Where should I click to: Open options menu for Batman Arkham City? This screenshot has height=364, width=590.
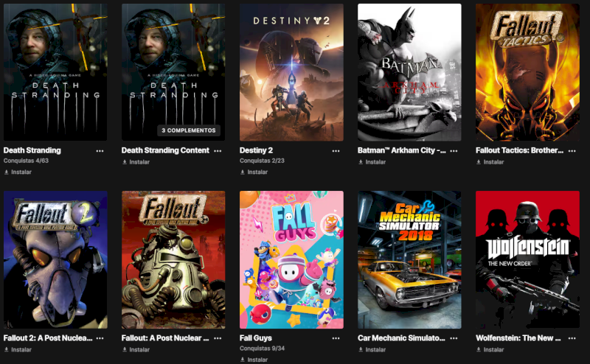pyautogui.click(x=454, y=151)
